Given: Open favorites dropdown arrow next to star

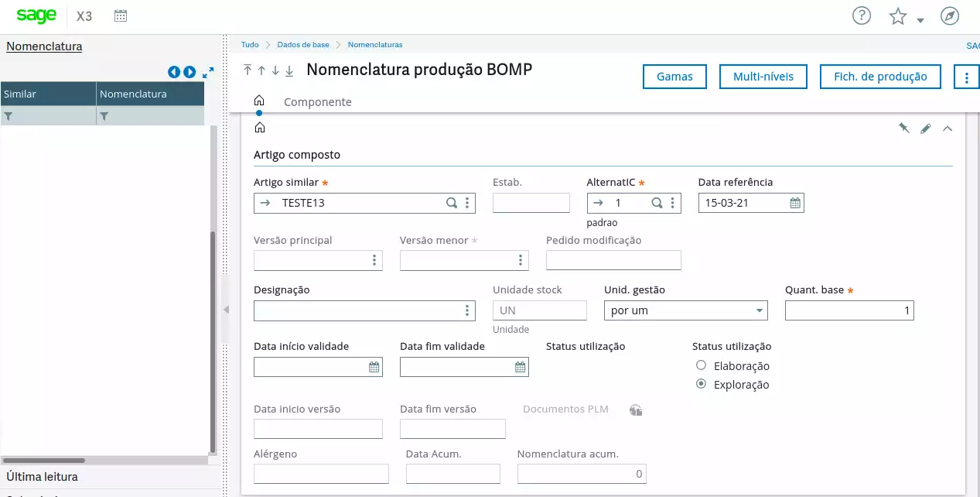Looking at the screenshot, I should click(x=920, y=20).
